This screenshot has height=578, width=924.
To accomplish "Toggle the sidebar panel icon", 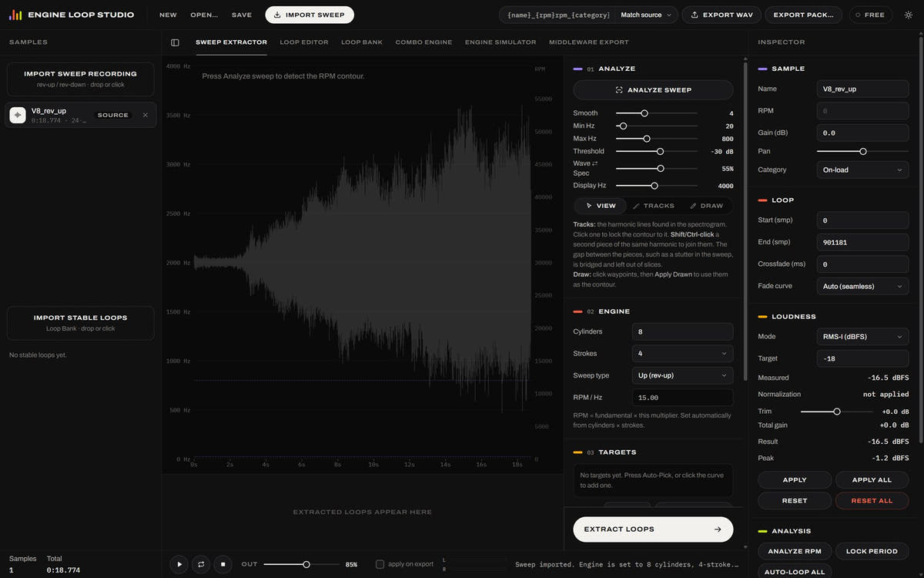I will 175,42.
